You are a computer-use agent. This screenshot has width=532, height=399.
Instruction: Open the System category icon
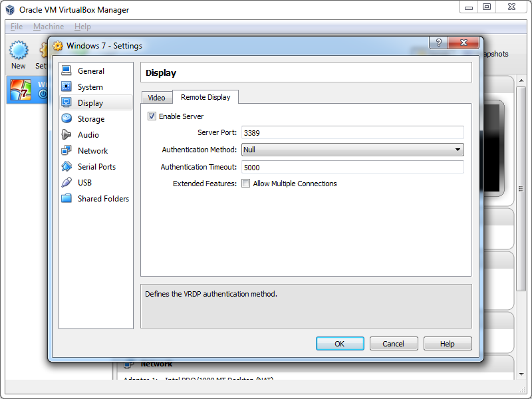66,87
